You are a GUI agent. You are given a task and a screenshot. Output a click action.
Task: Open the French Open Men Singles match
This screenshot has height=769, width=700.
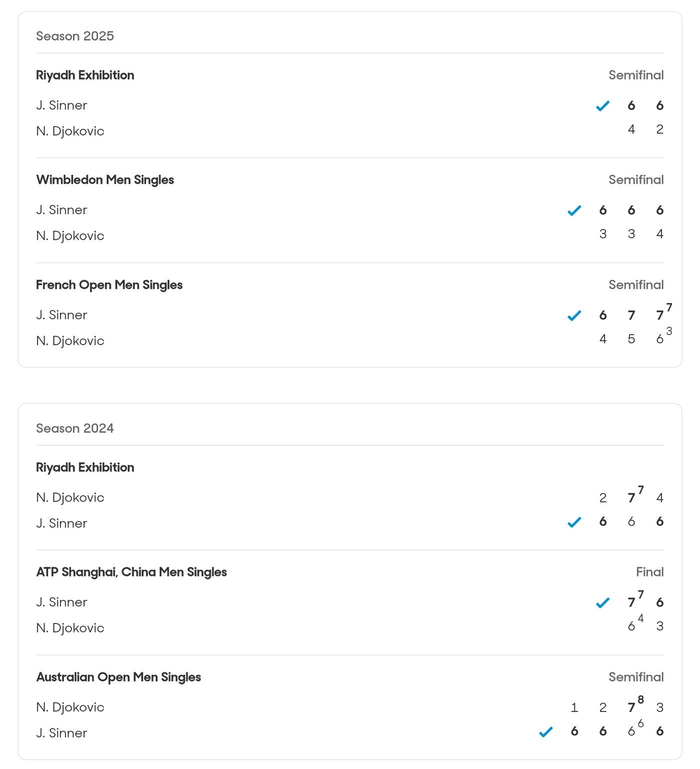pyautogui.click(x=109, y=285)
